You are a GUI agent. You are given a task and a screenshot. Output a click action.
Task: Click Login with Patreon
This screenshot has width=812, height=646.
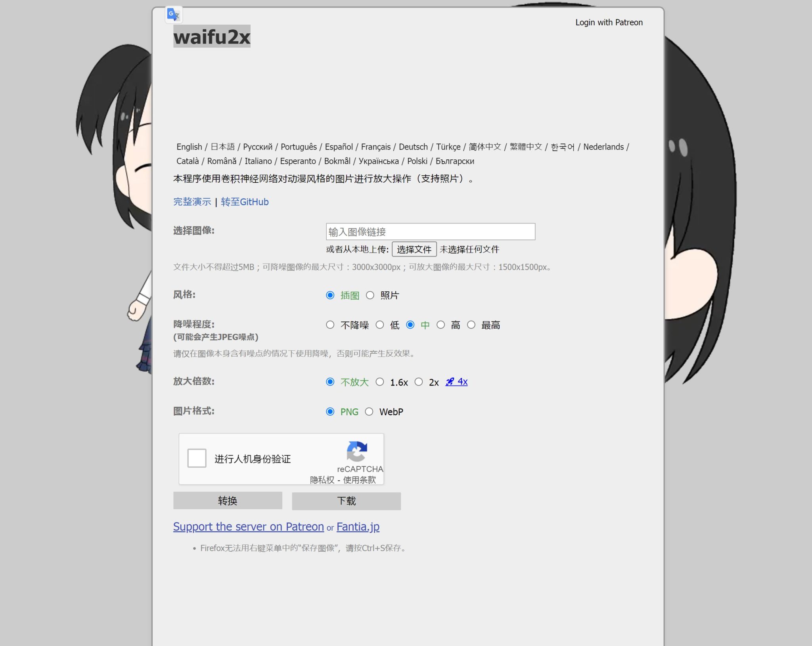[x=609, y=22]
